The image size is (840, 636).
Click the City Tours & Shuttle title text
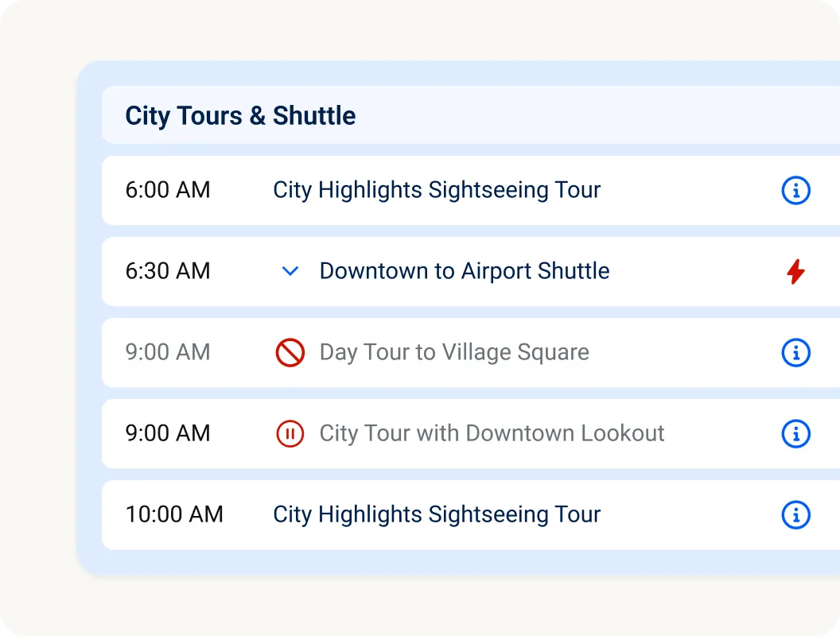(x=239, y=115)
